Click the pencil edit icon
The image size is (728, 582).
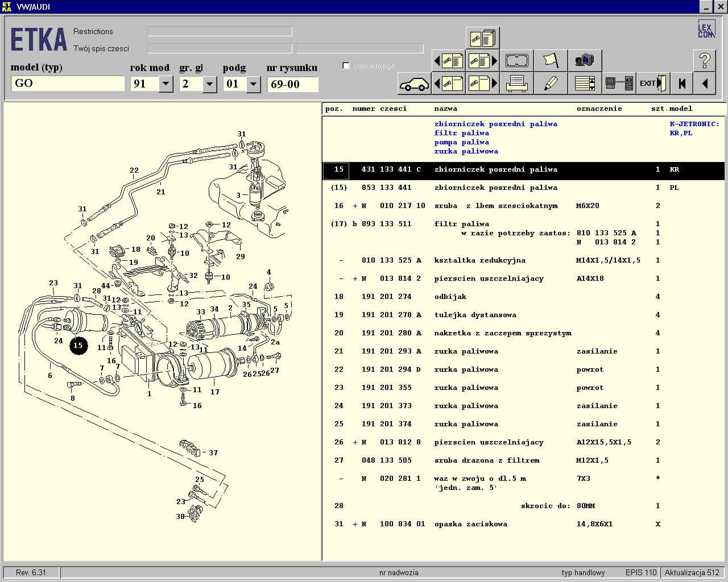coord(551,84)
